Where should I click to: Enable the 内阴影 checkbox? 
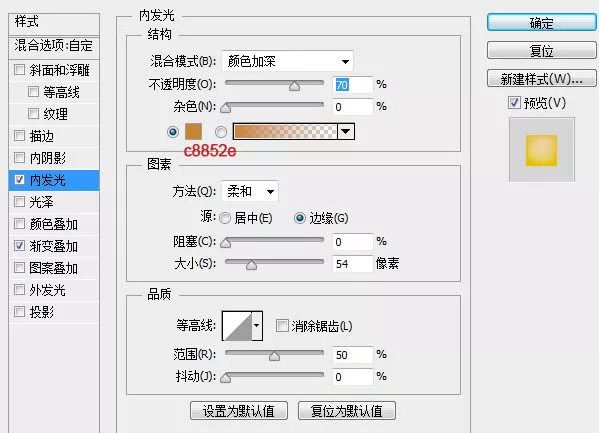(x=19, y=157)
